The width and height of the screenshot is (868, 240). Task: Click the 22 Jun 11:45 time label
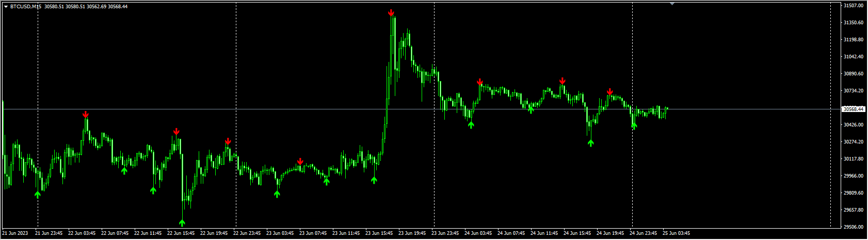coord(148,233)
